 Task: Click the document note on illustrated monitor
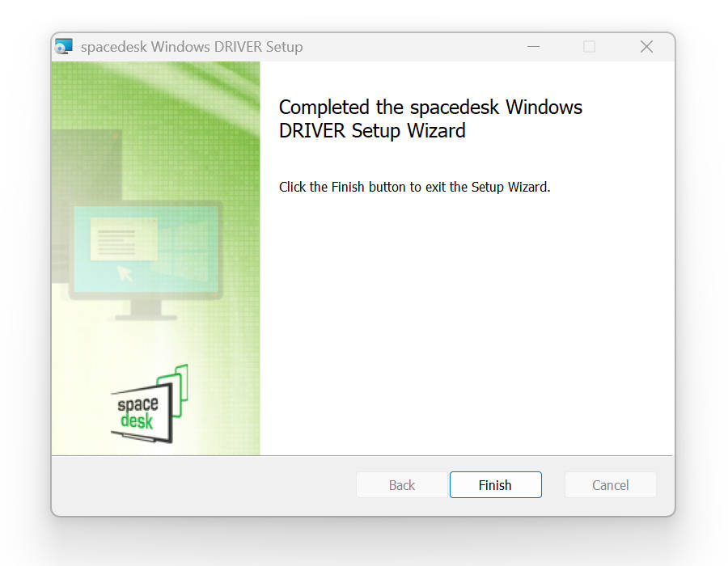124,239
